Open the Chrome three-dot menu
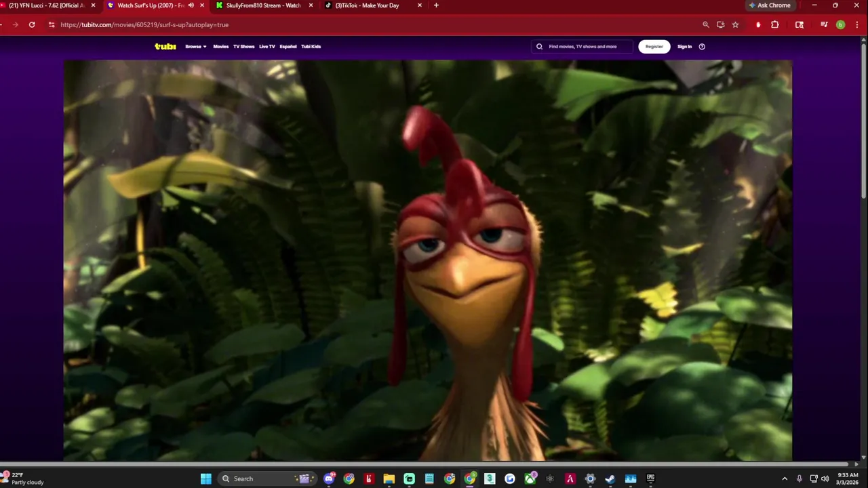The width and height of the screenshot is (868, 488). (x=857, y=24)
